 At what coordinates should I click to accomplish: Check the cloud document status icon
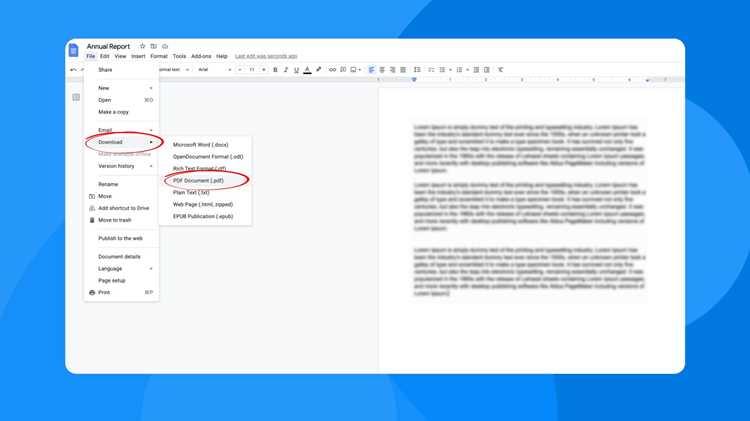[x=165, y=46]
